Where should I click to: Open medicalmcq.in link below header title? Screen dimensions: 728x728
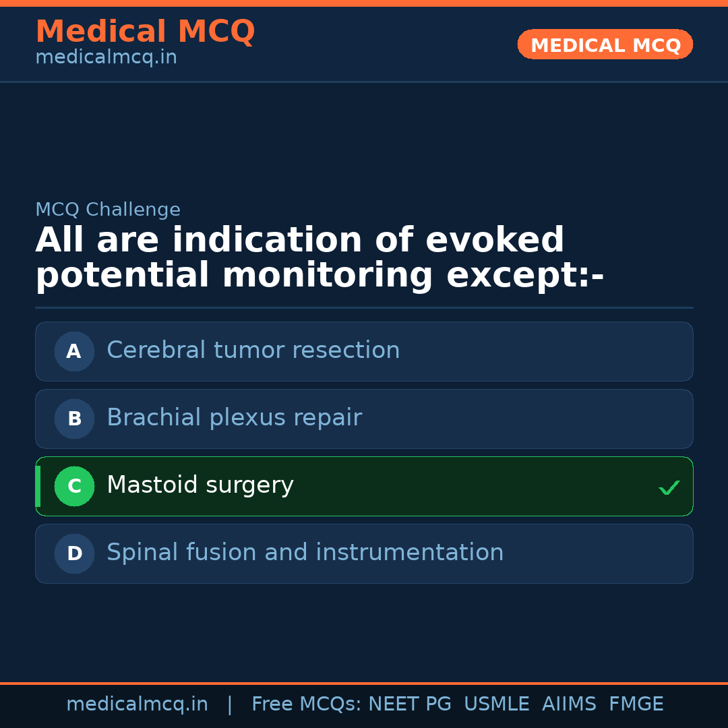[106, 58]
